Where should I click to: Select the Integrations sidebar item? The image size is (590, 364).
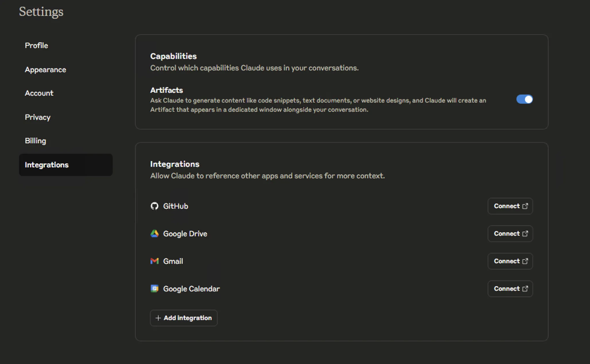tap(66, 165)
